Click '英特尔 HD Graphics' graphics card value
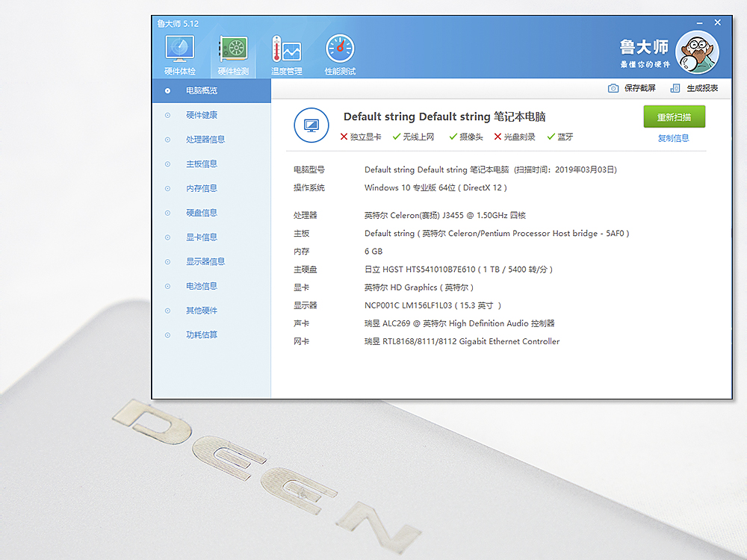 (400, 287)
